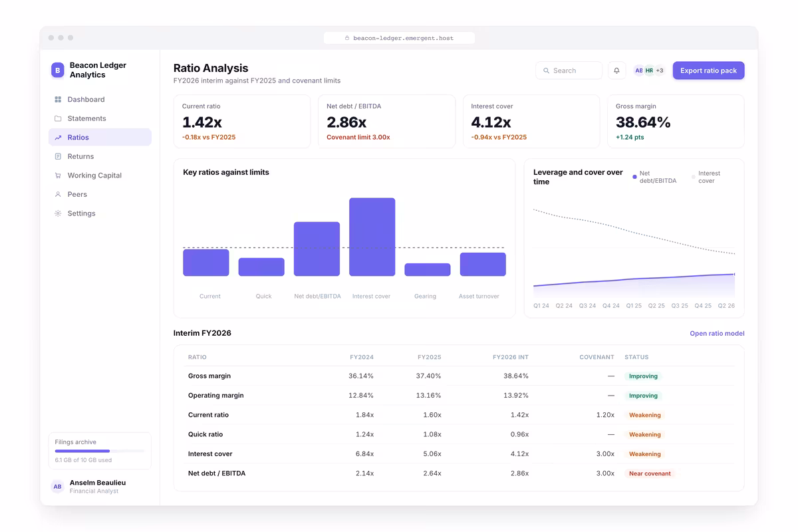Toggle Net debt/EBITDA legend series
Viewport: 798px width, 532px height.
click(x=654, y=177)
